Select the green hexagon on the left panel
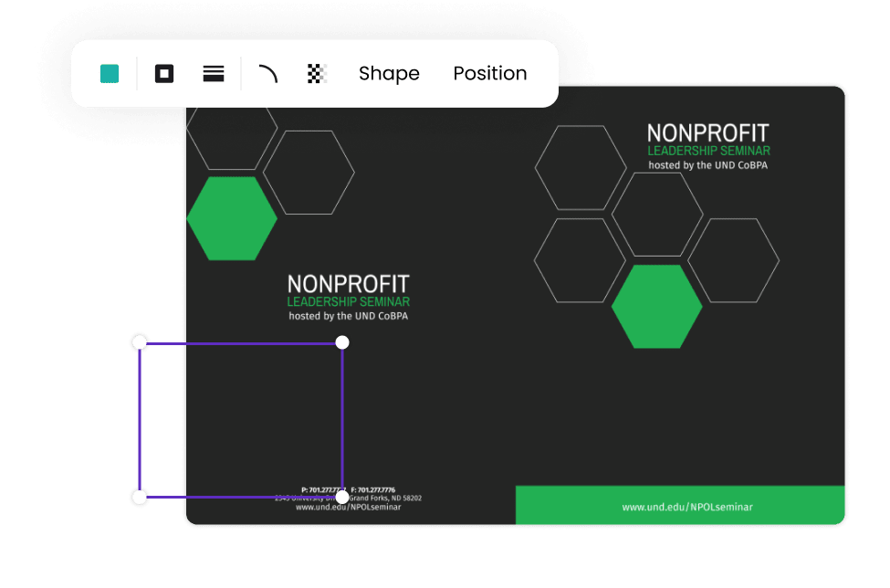 (x=232, y=218)
